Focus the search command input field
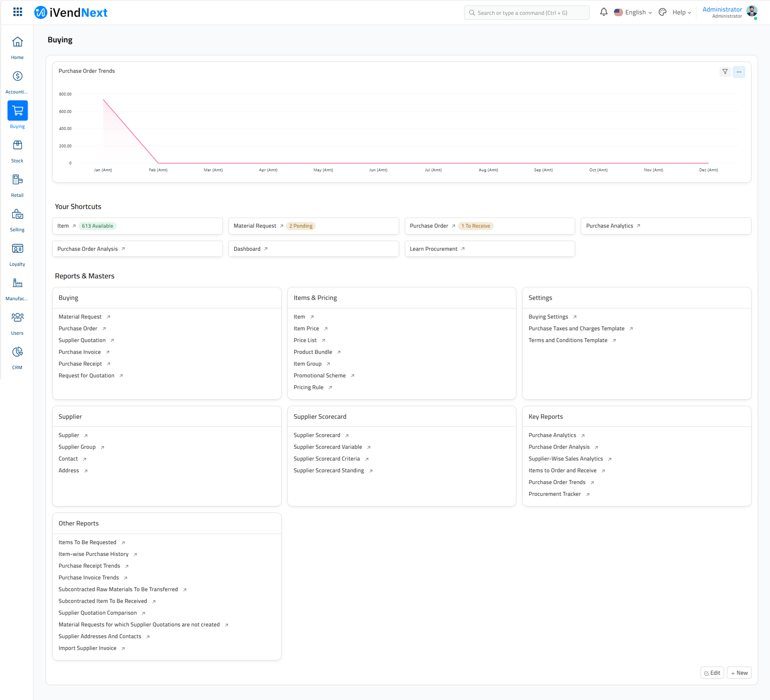The height and width of the screenshot is (700, 770). (527, 13)
